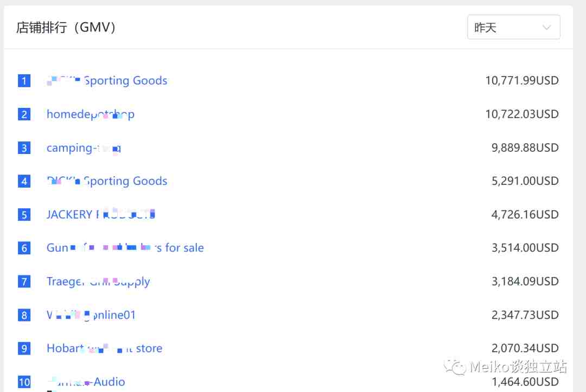Open the homedepot shop store link
This screenshot has width=586, height=392.
point(90,114)
